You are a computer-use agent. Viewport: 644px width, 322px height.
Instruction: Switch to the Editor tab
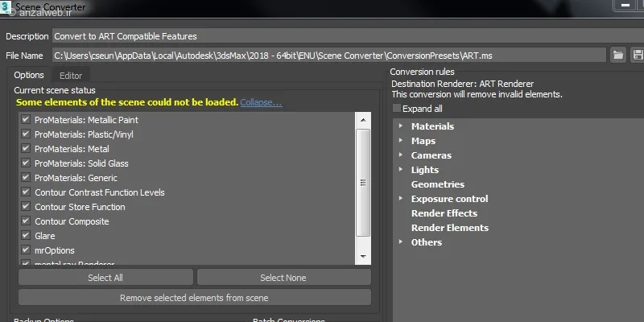[x=71, y=76]
